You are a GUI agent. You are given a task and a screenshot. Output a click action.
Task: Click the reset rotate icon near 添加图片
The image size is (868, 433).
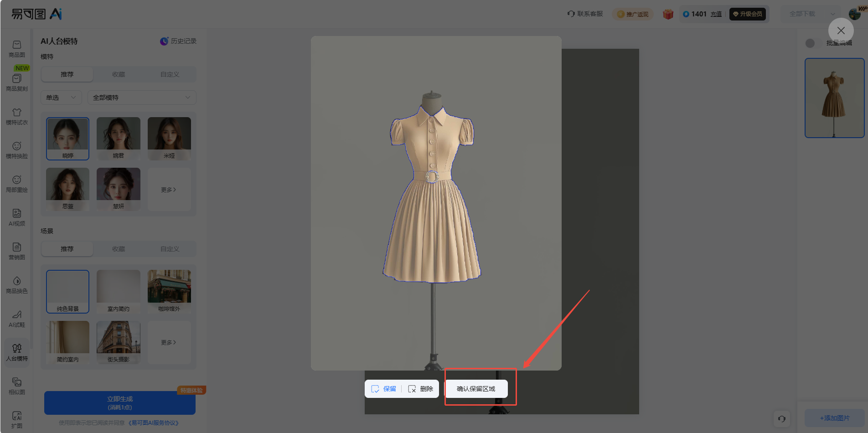782,418
